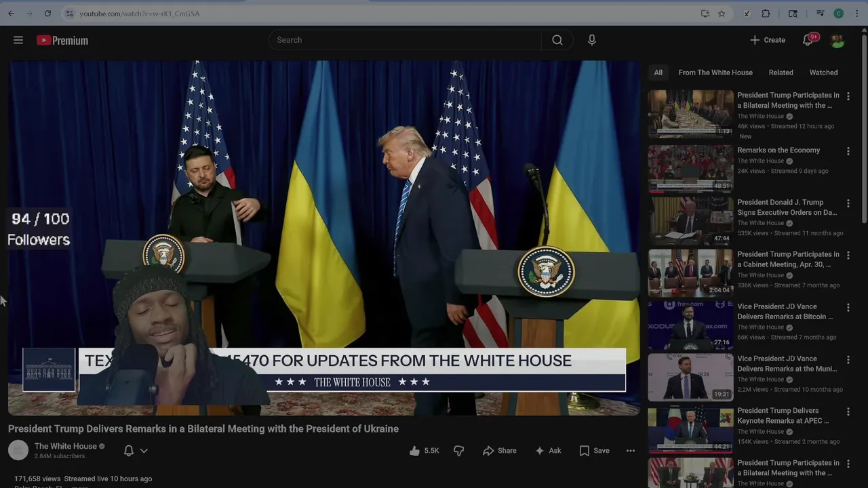Open options menu for Remarks at Bitcoin video
Image resolution: width=868 pixels, height=488 pixels.
pos(848,308)
